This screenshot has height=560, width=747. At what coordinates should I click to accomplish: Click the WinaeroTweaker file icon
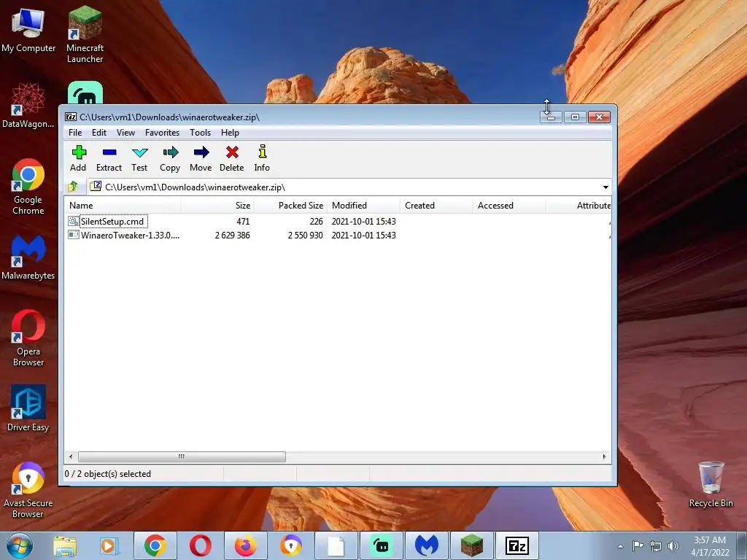pyautogui.click(x=74, y=235)
